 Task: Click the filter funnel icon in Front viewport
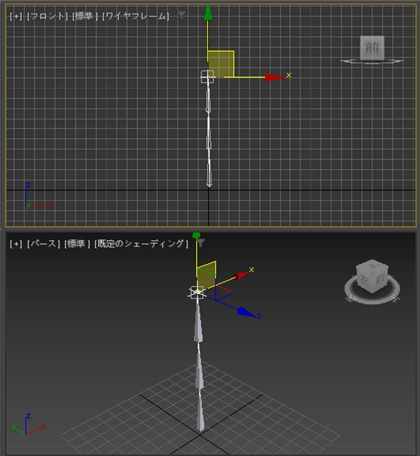click(x=181, y=15)
